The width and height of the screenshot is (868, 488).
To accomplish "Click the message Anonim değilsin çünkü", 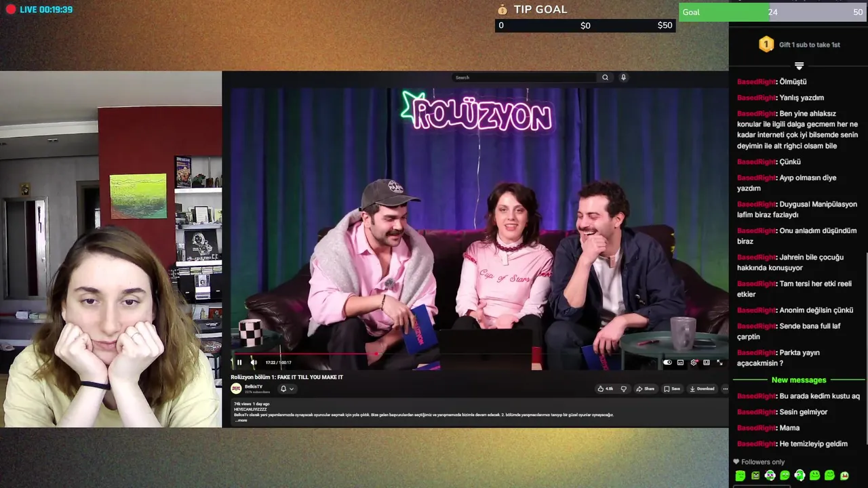I will [x=816, y=310].
